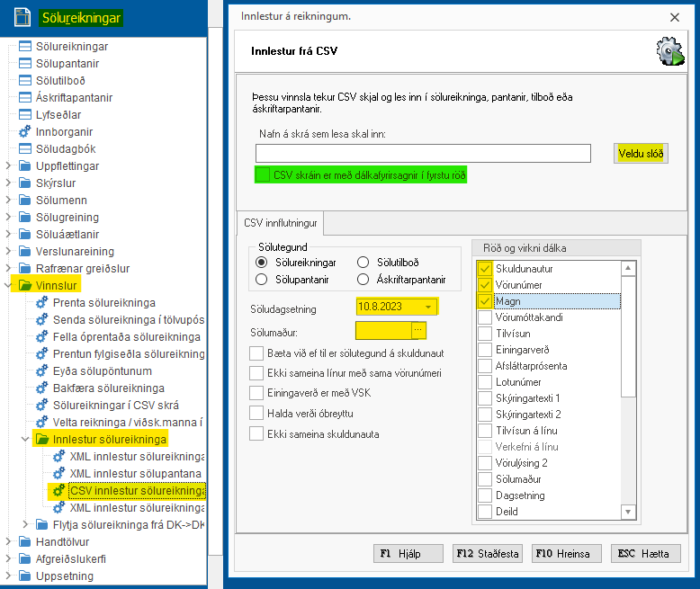700x589 pixels.
Task: Click the Prenta sölureikninga gear icon
Action: click(41, 303)
